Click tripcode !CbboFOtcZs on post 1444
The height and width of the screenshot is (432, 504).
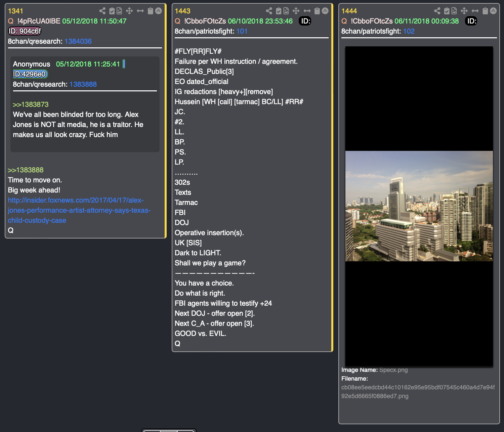372,21
